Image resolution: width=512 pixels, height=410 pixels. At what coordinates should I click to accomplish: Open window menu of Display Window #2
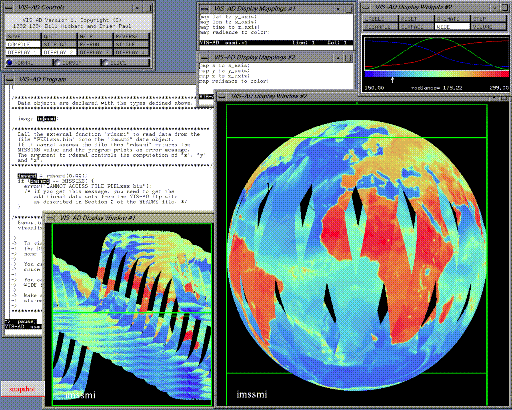coord(222,96)
